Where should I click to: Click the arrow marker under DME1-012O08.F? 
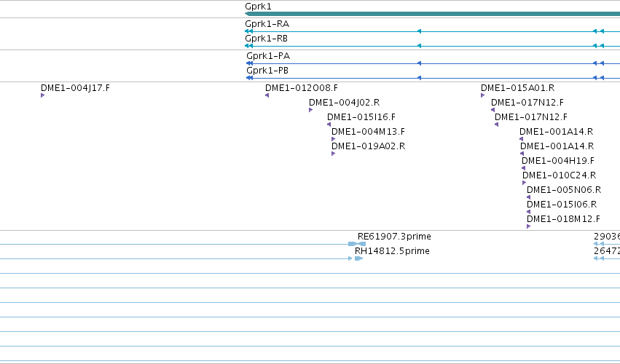[267, 95]
